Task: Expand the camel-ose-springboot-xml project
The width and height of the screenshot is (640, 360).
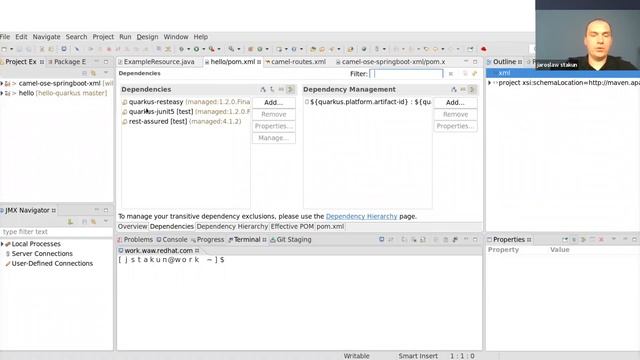Action: (2, 83)
